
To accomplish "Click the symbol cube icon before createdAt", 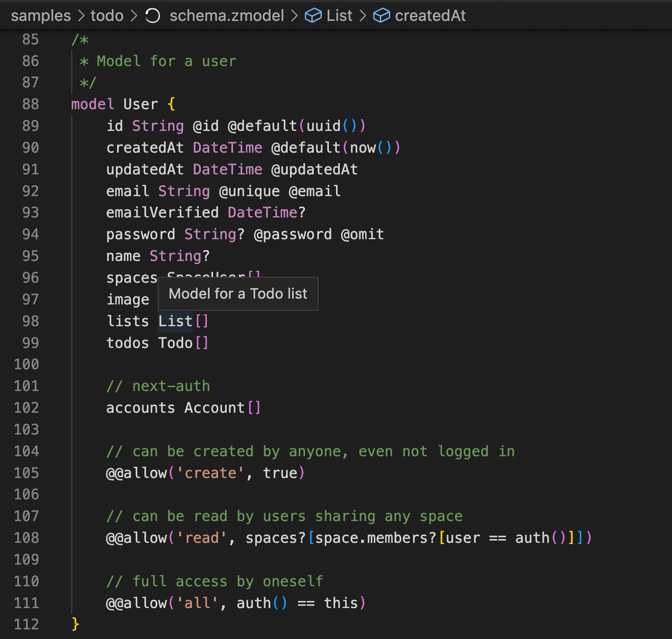I will coord(381,16).
